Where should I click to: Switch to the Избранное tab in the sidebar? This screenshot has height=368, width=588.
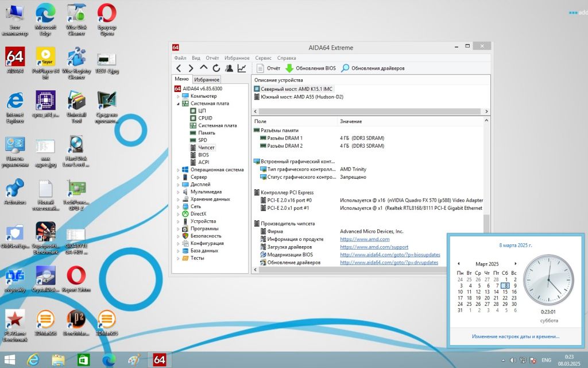pyautogui.click(x=207, y=79)
